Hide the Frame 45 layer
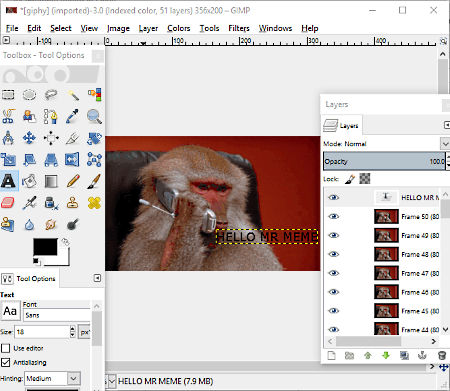The height and width of the screenshot is (391, 450). click(333, 311)
